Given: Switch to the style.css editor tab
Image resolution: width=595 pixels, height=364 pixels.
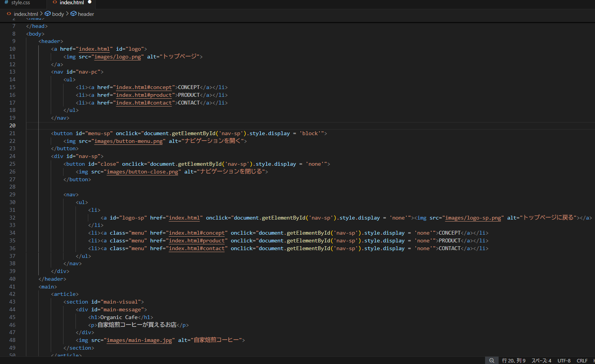Looking at the screenshot, I should pyautogui.click(x=21, y=3).
